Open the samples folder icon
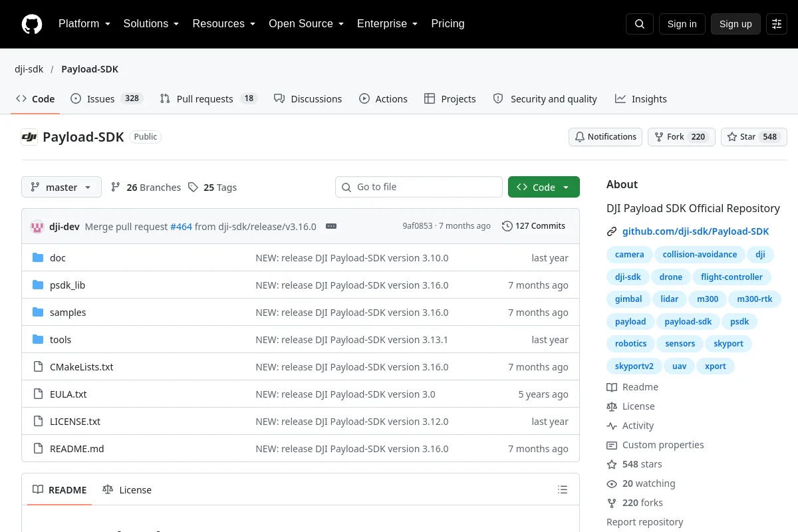This screenshot has width=798, height=532. 38,313
